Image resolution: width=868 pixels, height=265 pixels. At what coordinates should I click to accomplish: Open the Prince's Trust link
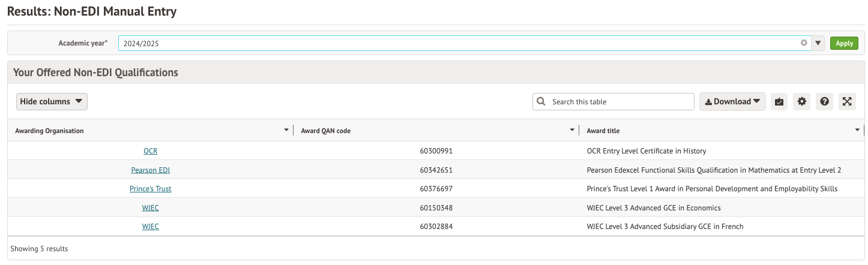coord(150,189)
